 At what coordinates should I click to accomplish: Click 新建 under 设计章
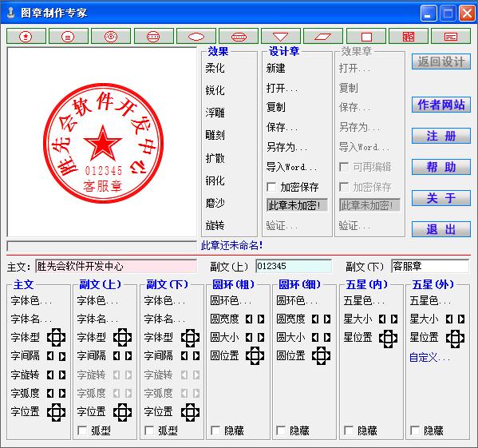(275, 68)
